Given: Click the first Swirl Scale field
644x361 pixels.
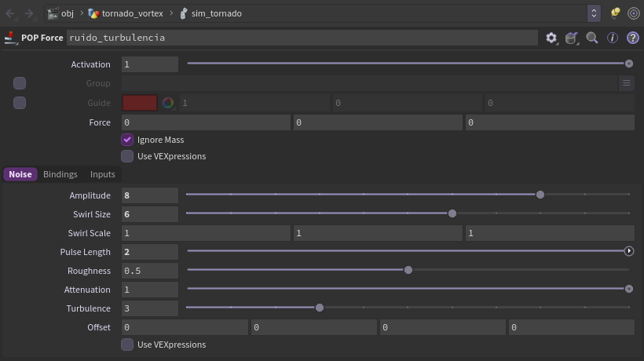Looking at the screenshot, I should tap(206, 233).
